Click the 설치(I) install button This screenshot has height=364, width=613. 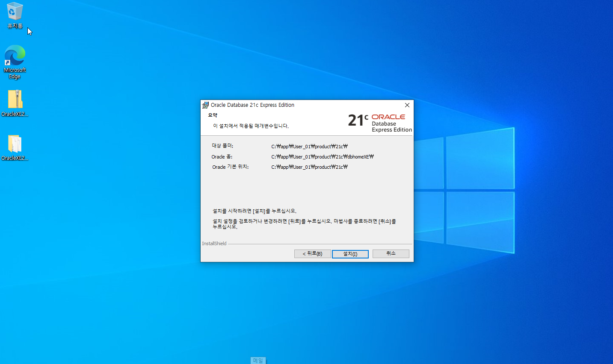tap(350, 254)
